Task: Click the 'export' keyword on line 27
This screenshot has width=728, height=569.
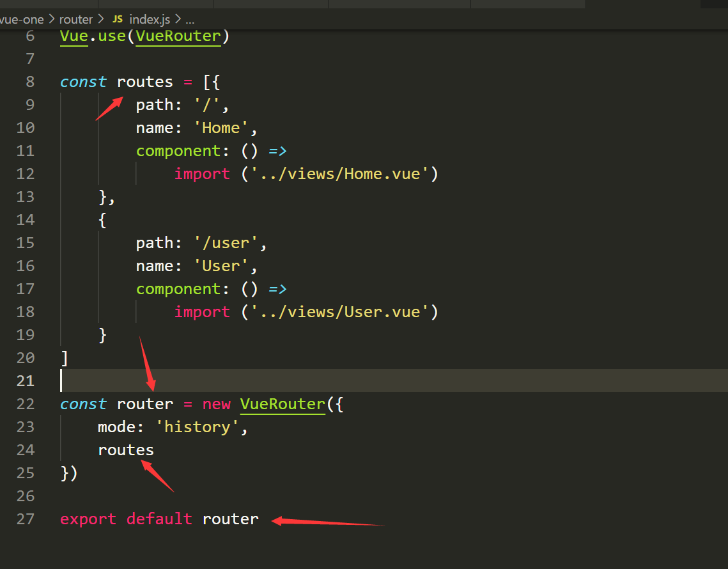Action: [88, 519]
